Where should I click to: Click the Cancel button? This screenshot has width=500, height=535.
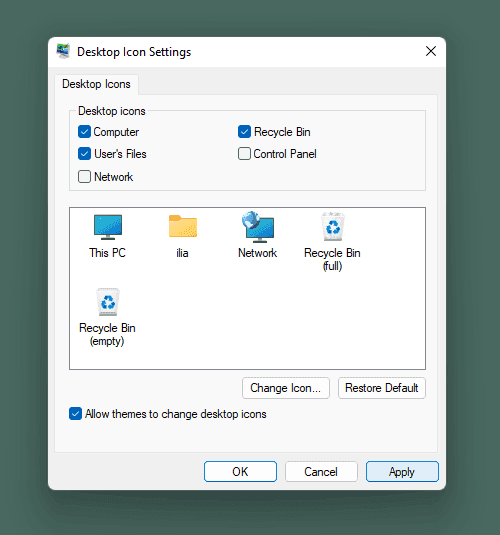[x=321, y=472]
